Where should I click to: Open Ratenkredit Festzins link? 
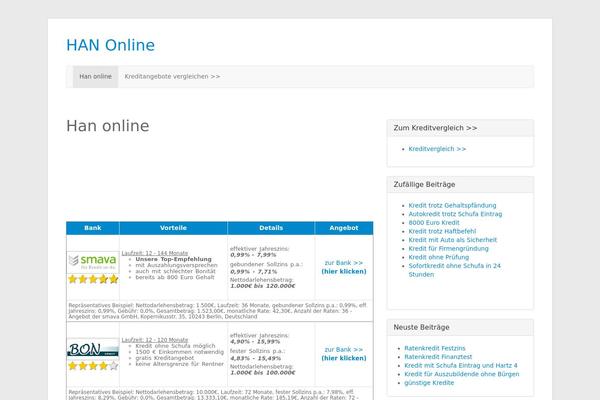click(435, 348)
